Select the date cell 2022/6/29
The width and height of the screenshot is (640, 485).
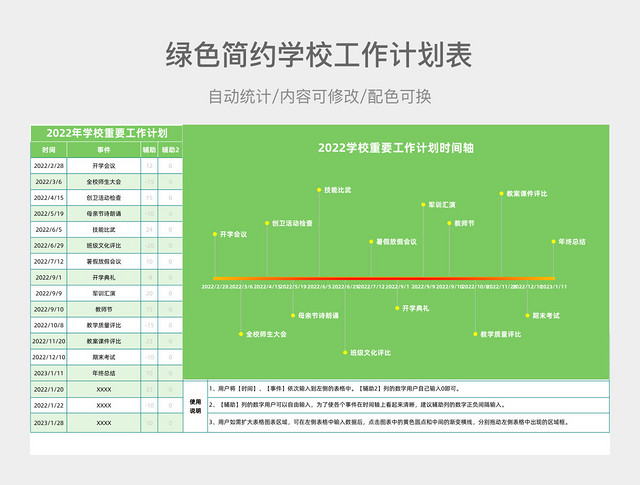(x=49, y=245)
